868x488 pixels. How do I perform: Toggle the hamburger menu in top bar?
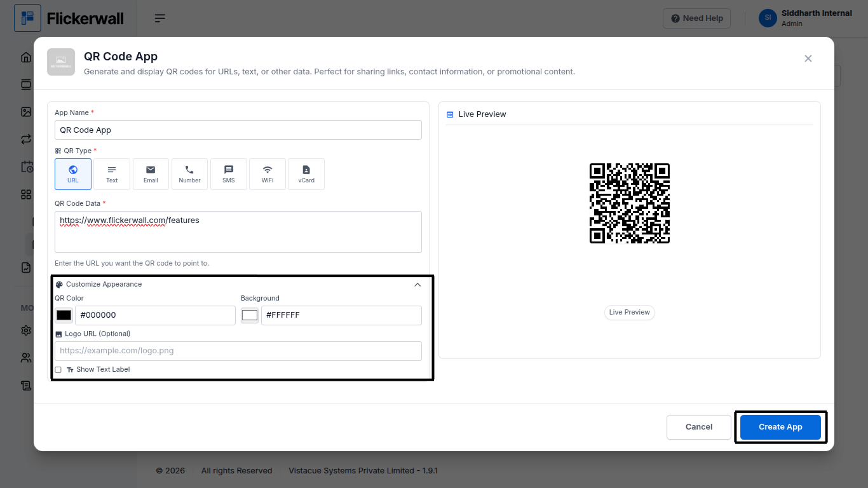(x=160, y=18)
